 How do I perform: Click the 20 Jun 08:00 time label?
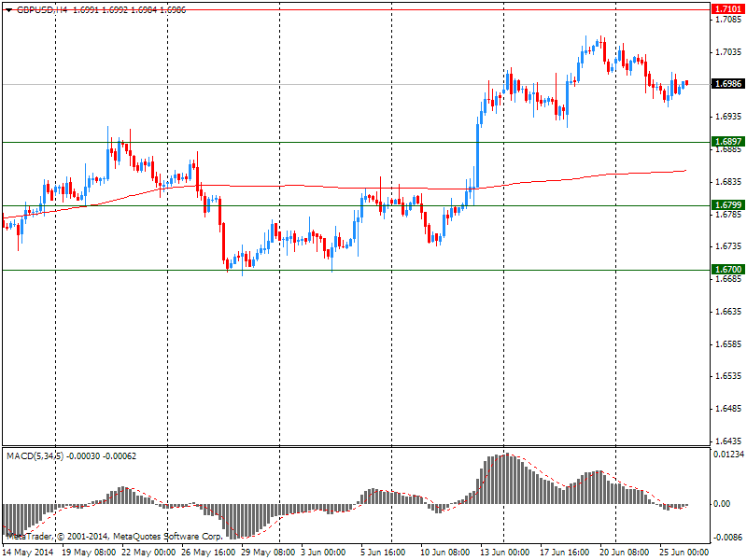coord(625,553)
